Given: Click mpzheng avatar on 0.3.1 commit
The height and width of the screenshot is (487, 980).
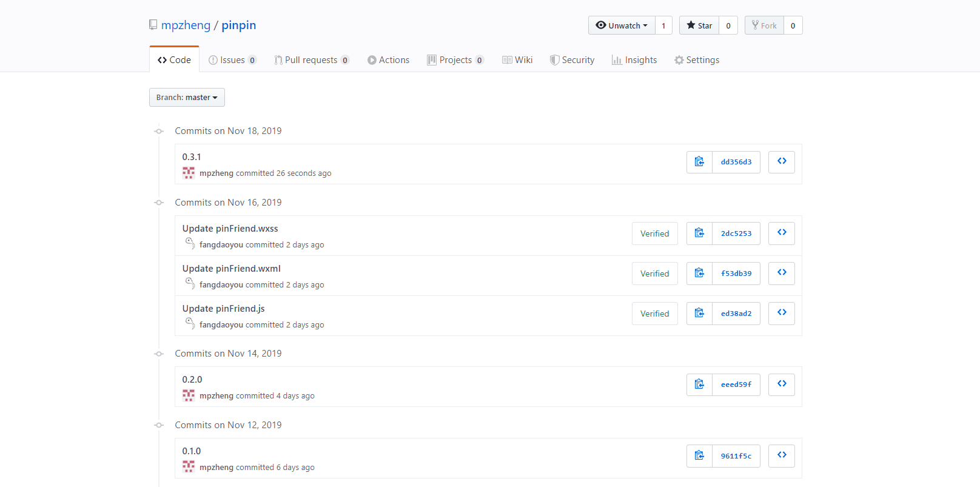Looking at the screenshot, I should [189, 173].
